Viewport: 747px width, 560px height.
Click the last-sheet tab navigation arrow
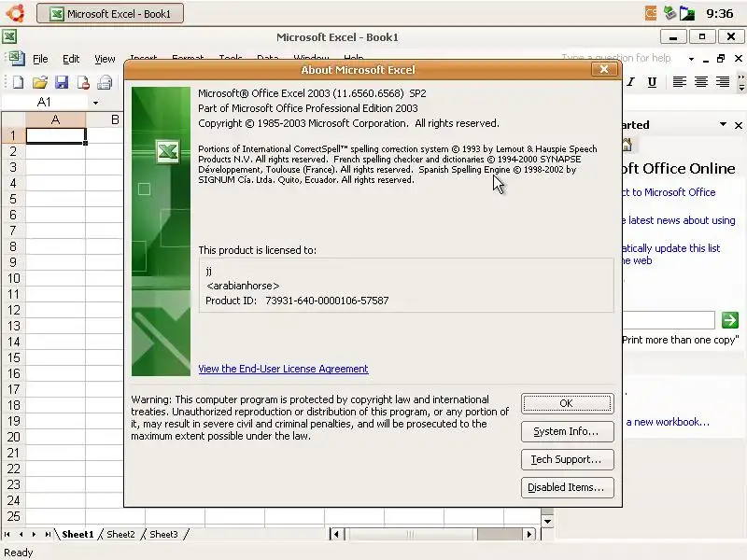pyautogui.click(x=48, y=534)
